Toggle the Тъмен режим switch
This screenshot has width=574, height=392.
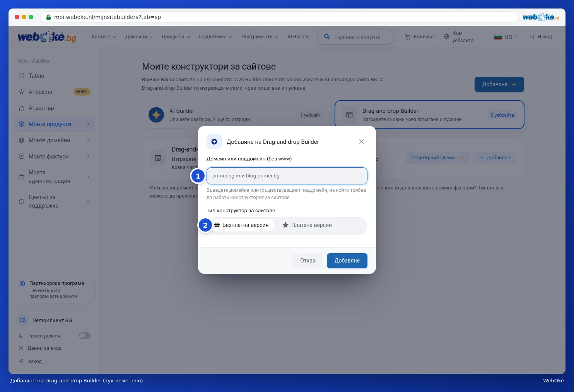tap(85, 336)
